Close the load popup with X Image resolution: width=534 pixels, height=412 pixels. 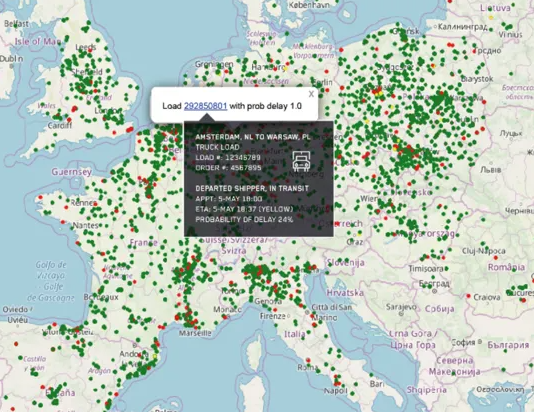point(311,94)
